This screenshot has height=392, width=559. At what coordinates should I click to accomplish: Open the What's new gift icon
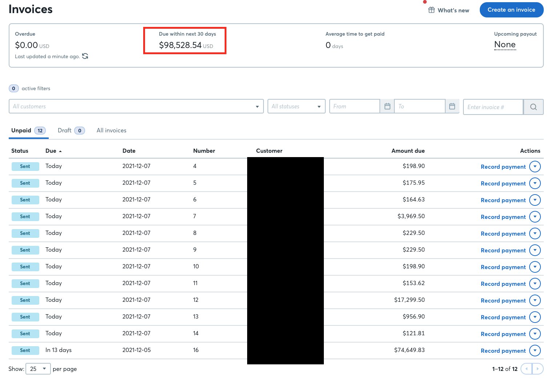coord(431,10)
